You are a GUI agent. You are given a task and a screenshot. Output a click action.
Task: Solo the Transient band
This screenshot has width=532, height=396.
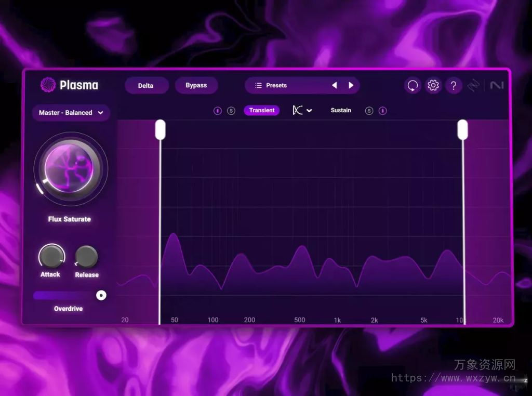click(231, 110)
